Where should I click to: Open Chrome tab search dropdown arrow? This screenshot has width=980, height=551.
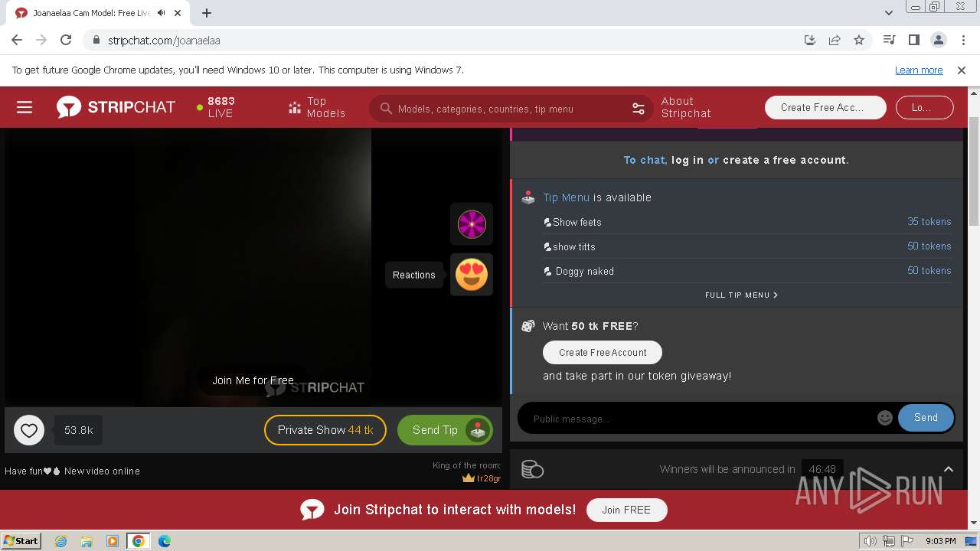[888, 13]
